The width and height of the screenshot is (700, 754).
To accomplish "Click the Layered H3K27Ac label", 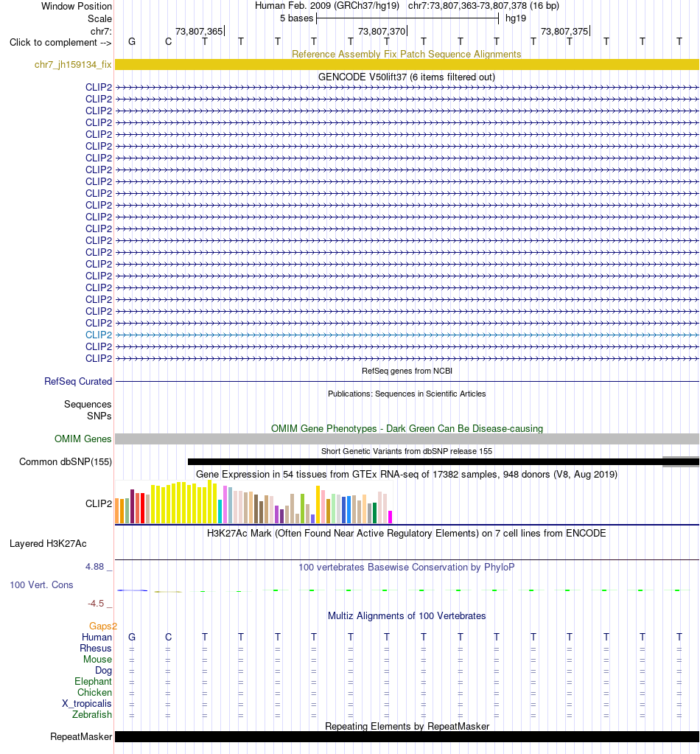I will [48, 543].
